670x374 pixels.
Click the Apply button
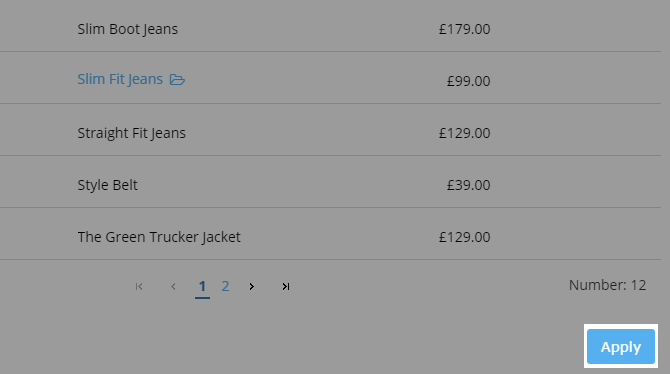[620, 346]
